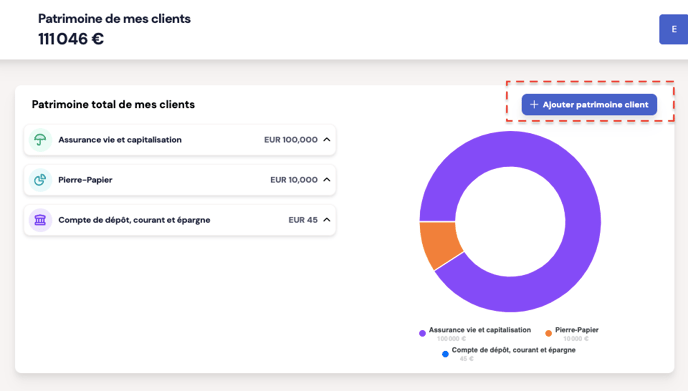The image size is (688, 391).
Task: Open the blue E profile button
Action: [x=674, y=29]
